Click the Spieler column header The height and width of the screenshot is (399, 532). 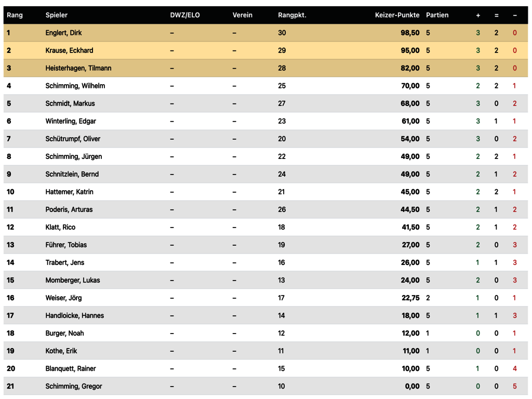pos(56,15)
